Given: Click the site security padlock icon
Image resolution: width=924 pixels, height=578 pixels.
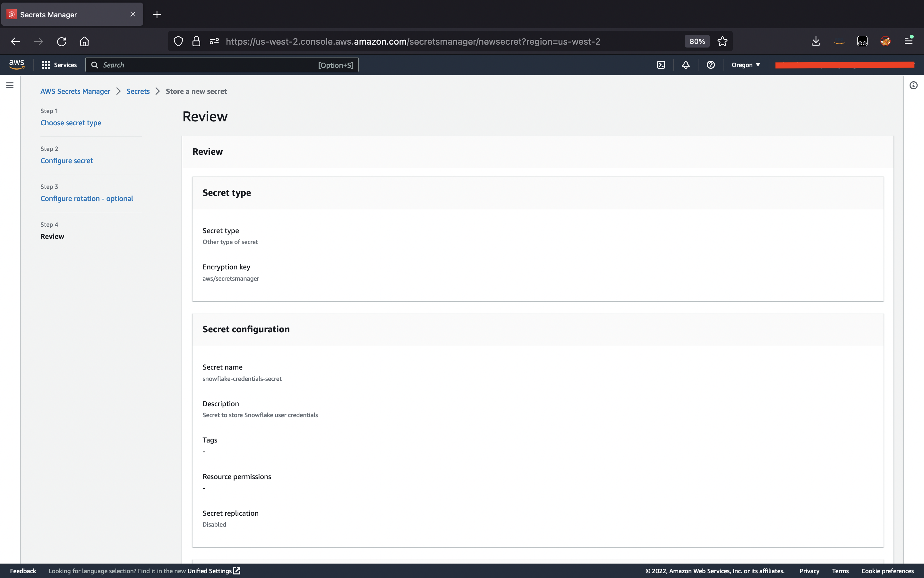Looking at the screenshot, I should [x=196, y=41].
